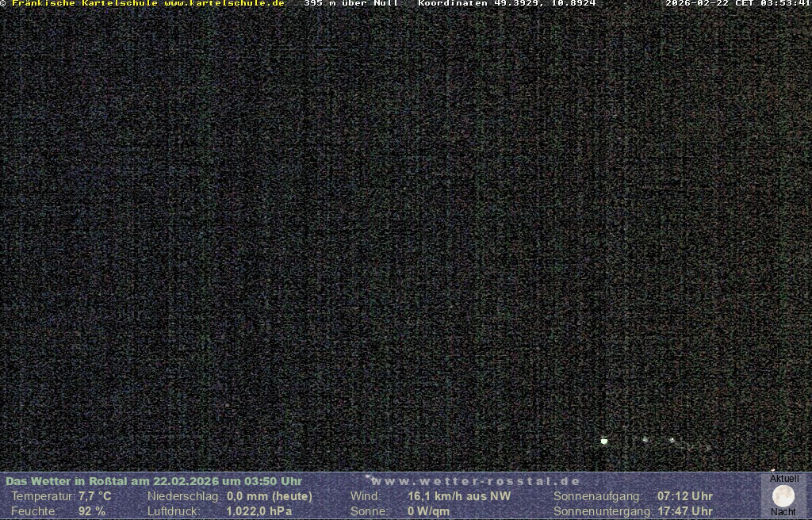The image size is (812, 520).
Task: Click the humidity value 92 %
Action: click(91, 511)
